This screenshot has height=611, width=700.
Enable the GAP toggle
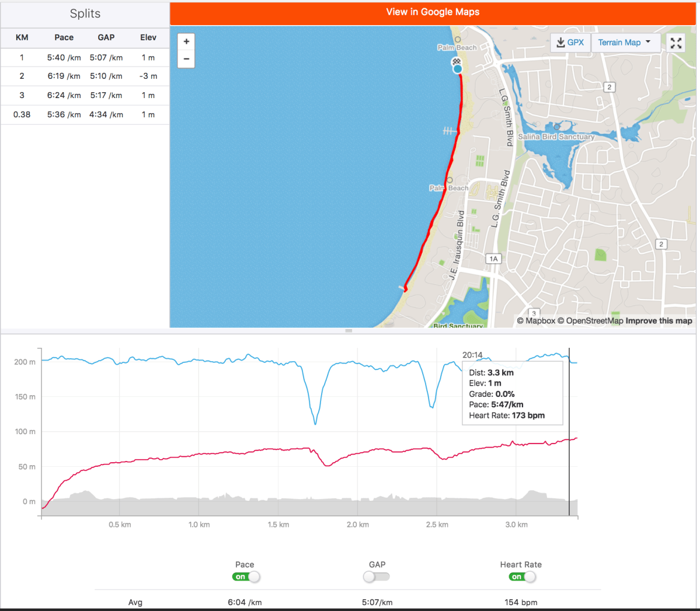pyautogui.click(x=377, y=577)
